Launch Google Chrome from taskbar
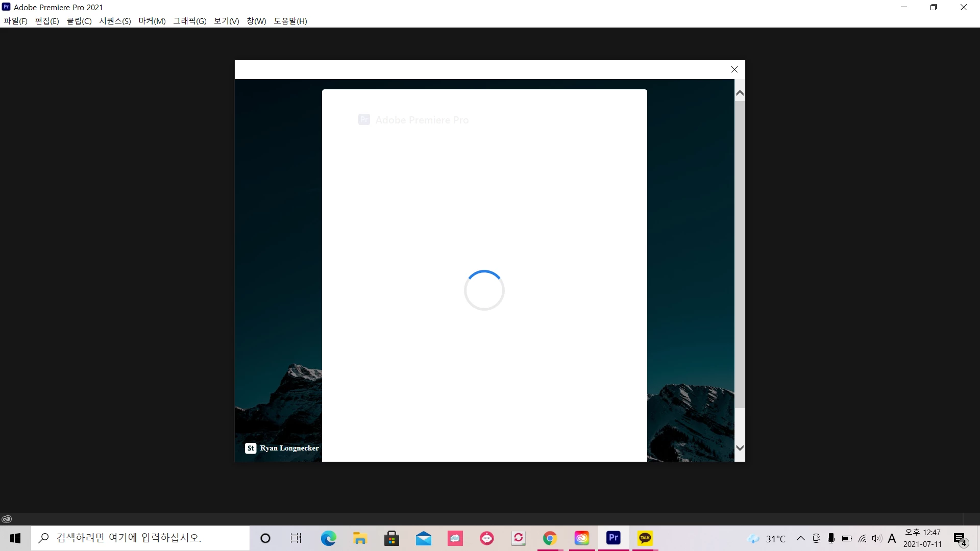This screenshot has width=980, height=551. [x=550, y=538]
